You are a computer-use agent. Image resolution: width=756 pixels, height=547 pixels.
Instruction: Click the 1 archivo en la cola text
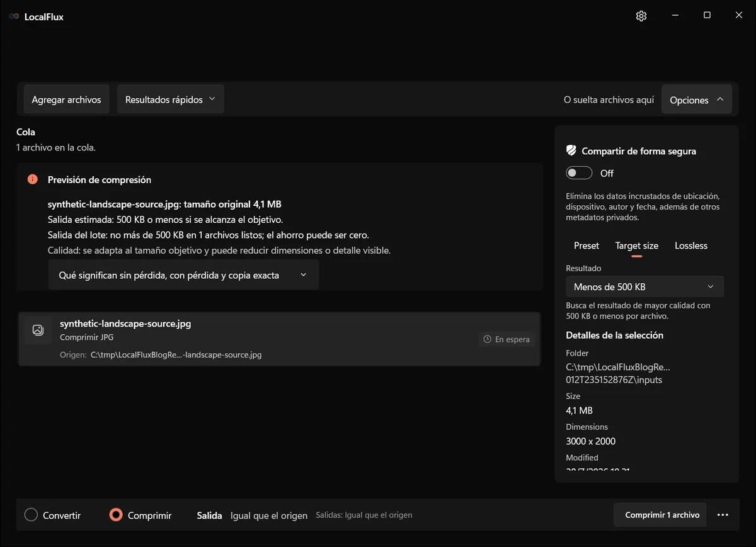coord(56,147)
